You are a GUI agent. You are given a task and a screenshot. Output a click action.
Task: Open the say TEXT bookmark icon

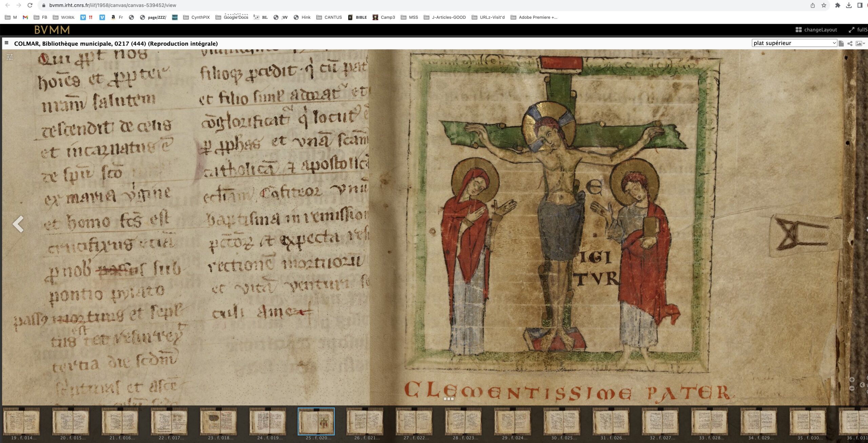(175, 17)
